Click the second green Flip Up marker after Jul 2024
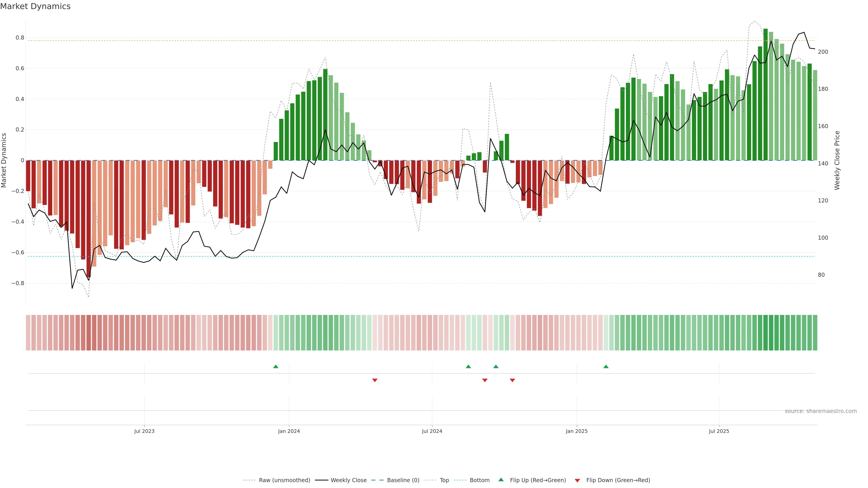868x488 pixels. point(496,366)
